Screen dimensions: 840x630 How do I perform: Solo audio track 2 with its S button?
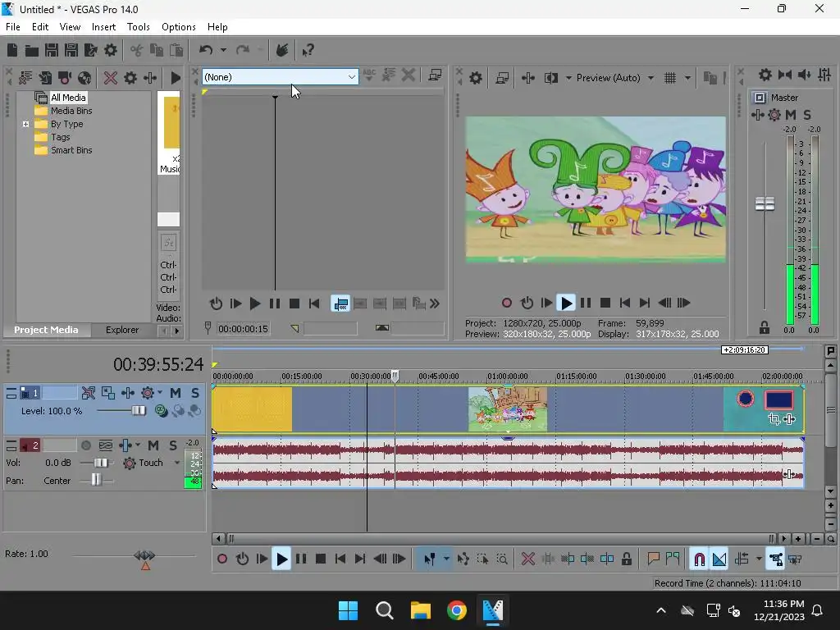point(173,445)
